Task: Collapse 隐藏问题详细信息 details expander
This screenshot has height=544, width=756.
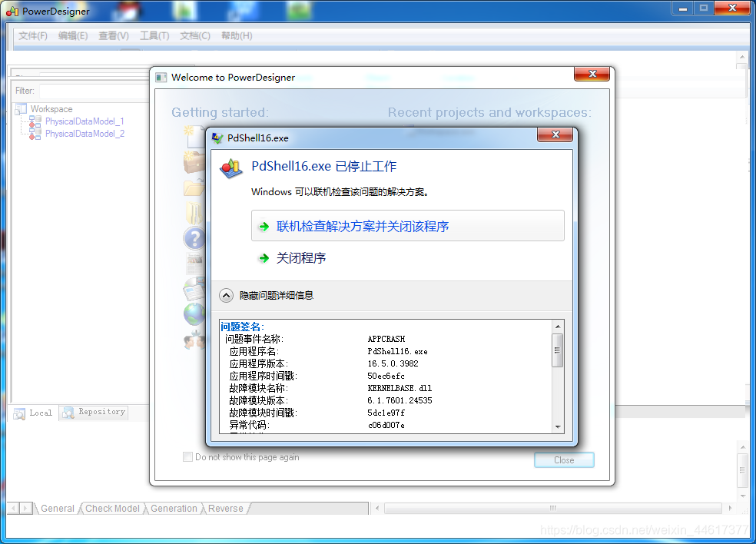Action: [226, 295]
